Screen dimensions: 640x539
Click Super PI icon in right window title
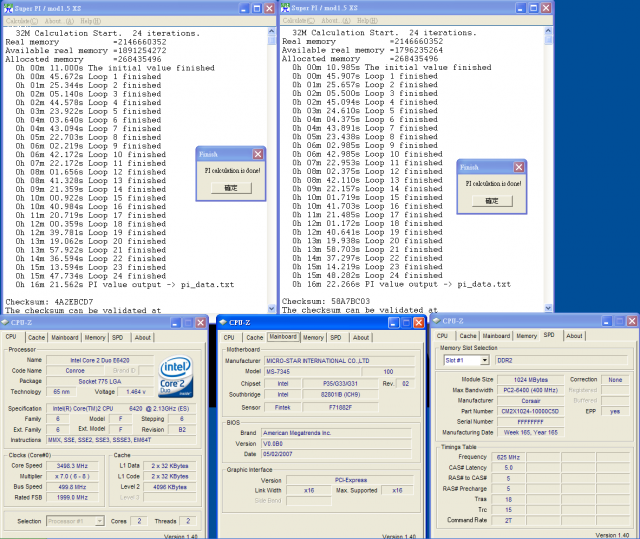point(285,8)
